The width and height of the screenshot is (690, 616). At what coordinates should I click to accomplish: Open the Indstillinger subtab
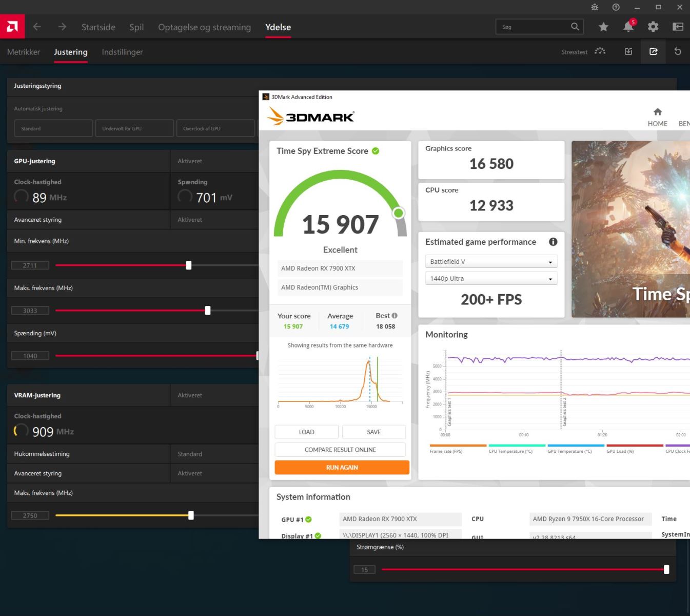(122, 52)
